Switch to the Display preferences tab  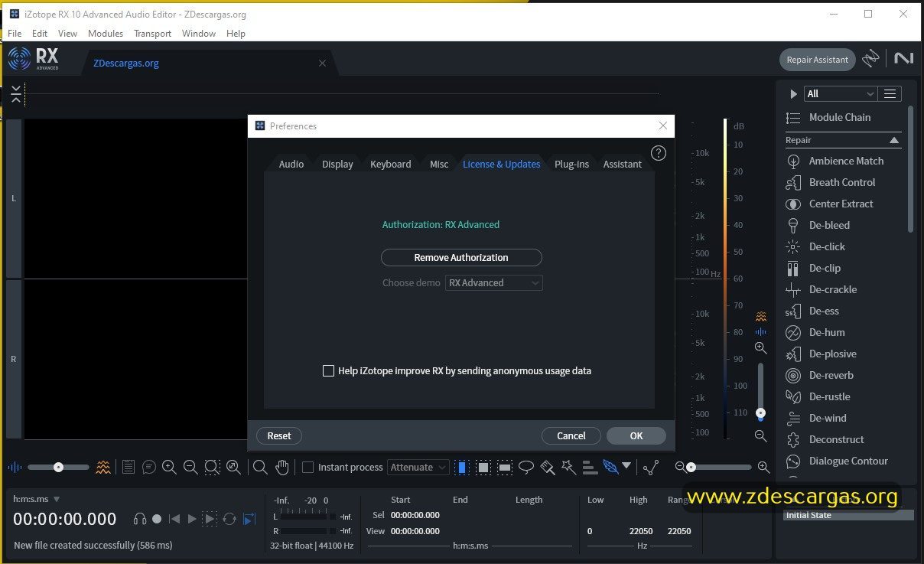point(337,164)
